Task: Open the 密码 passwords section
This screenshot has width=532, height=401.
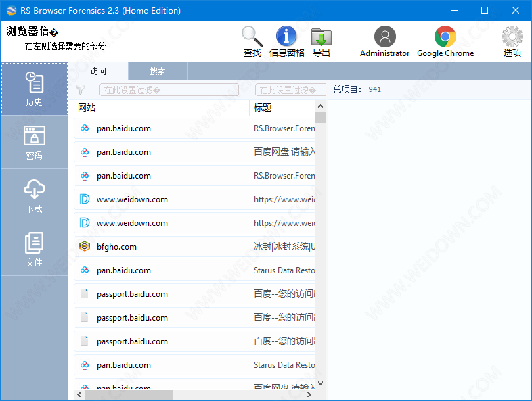Action: 35,143
